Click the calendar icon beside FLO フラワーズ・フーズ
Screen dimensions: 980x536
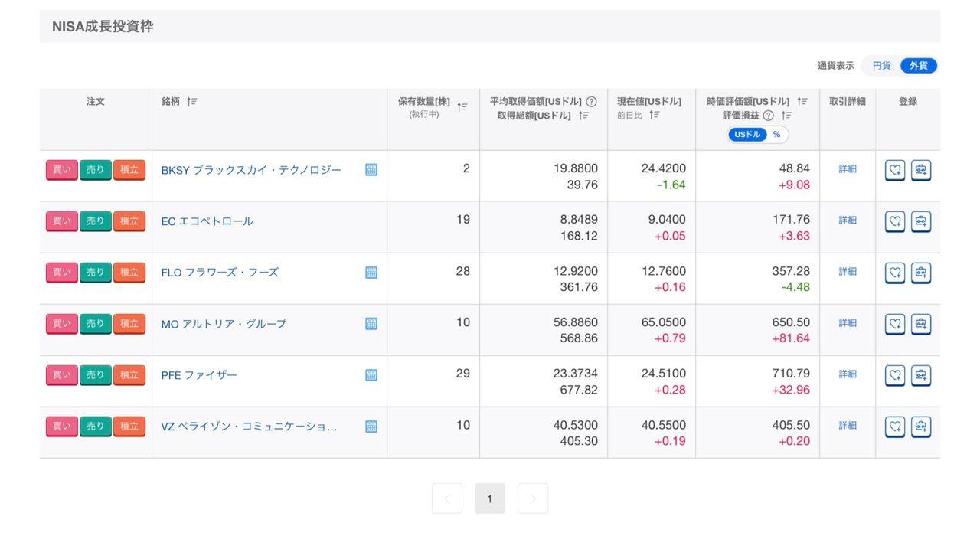[x=371, y=273]
